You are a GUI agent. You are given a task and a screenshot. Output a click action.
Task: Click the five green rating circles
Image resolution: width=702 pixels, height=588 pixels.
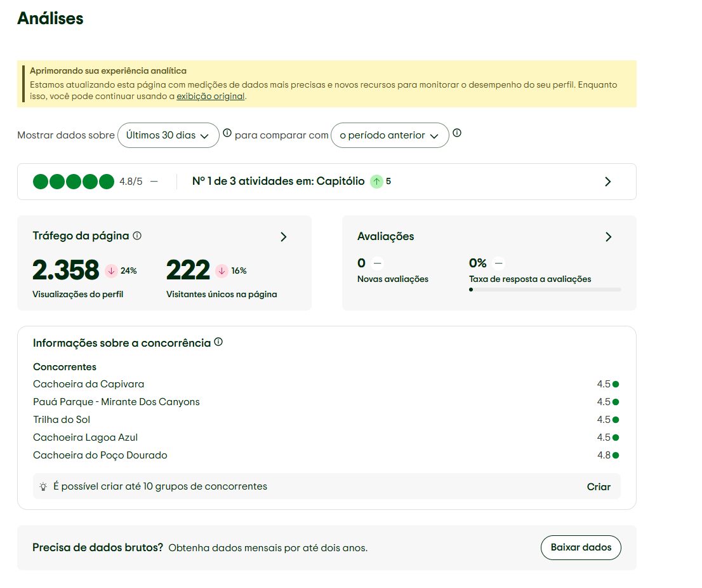coord(74,182)
